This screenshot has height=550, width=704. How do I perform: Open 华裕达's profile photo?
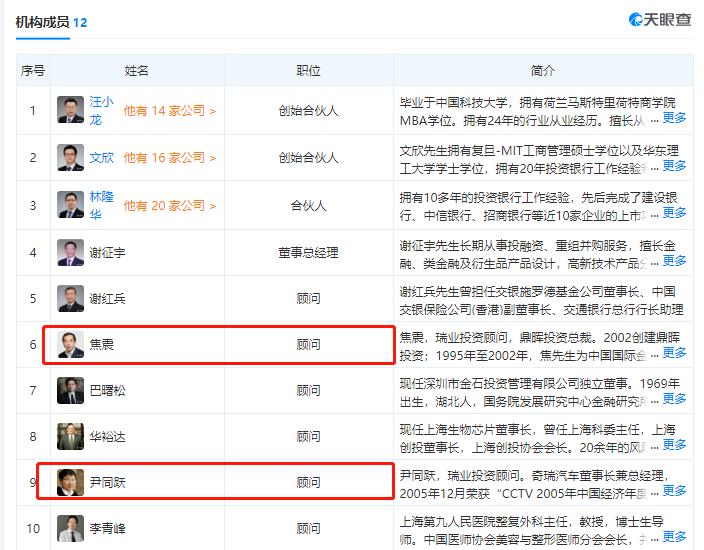click(70, 436)
